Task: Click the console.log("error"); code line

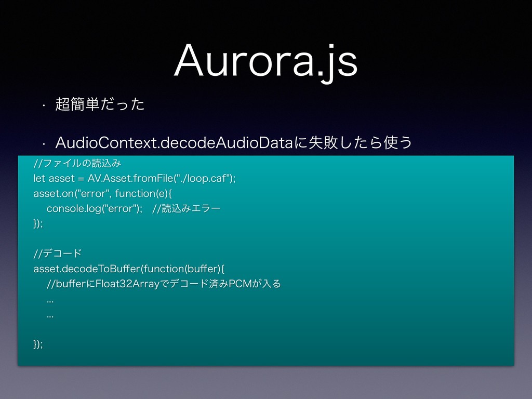Action: (134, 208)
